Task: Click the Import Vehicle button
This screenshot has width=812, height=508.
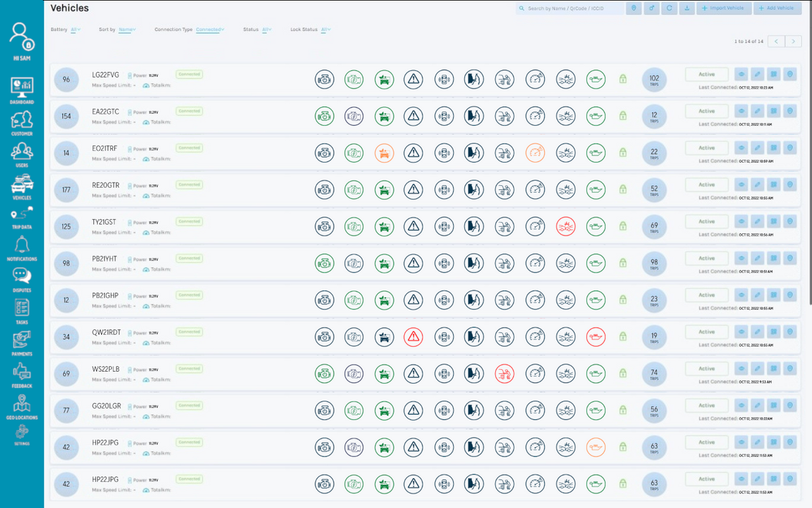Action: click(x=723, y=8)
